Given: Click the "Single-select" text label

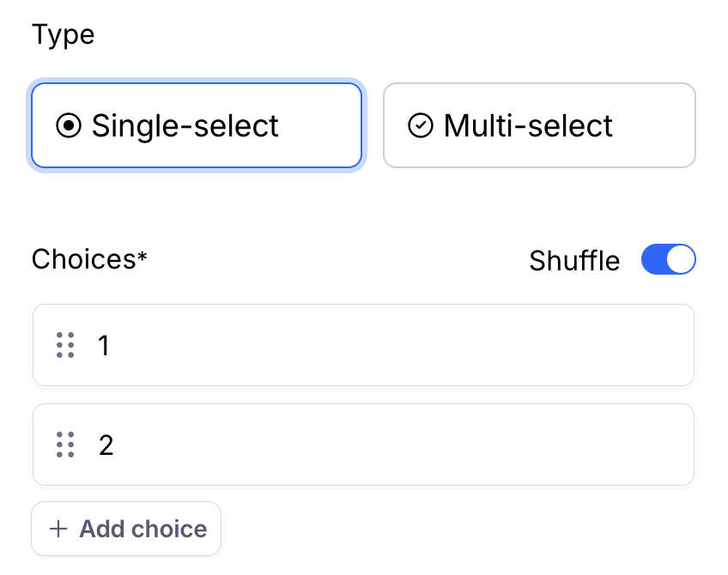Looking at the screenshot, I should [x=185, y=126].
